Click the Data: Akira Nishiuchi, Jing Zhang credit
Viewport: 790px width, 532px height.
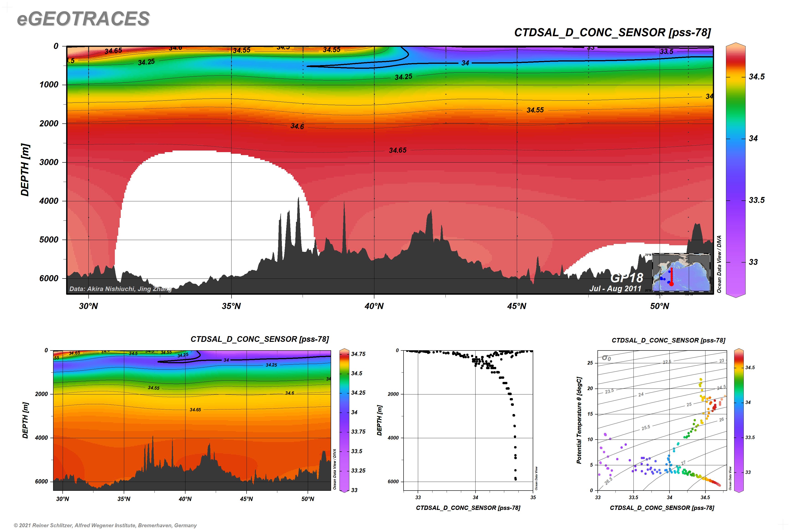(121, 289)
